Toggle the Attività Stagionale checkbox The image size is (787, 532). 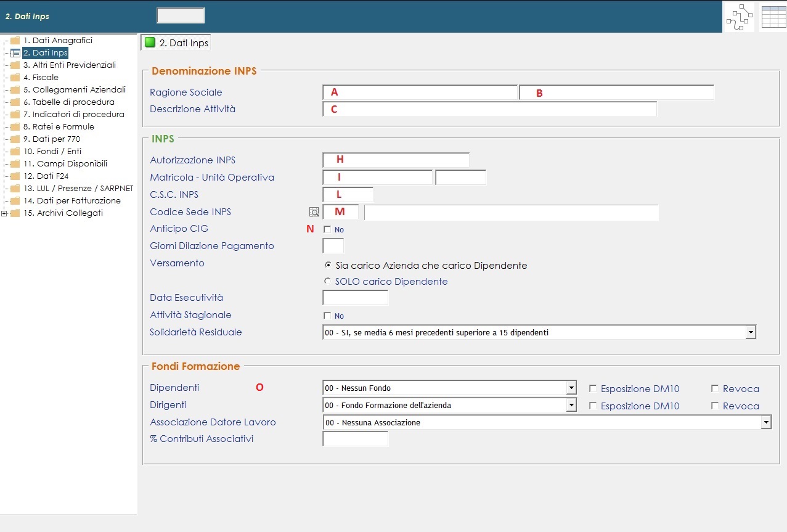(327, 316)
